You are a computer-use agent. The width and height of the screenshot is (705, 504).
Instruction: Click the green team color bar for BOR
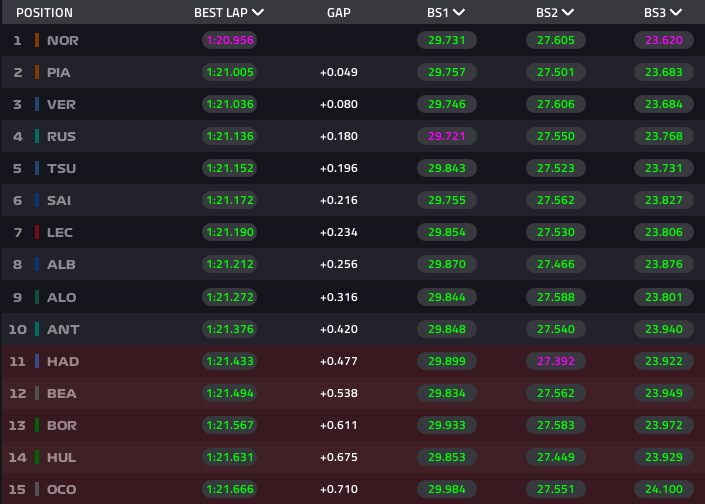[x=37, y=425]
